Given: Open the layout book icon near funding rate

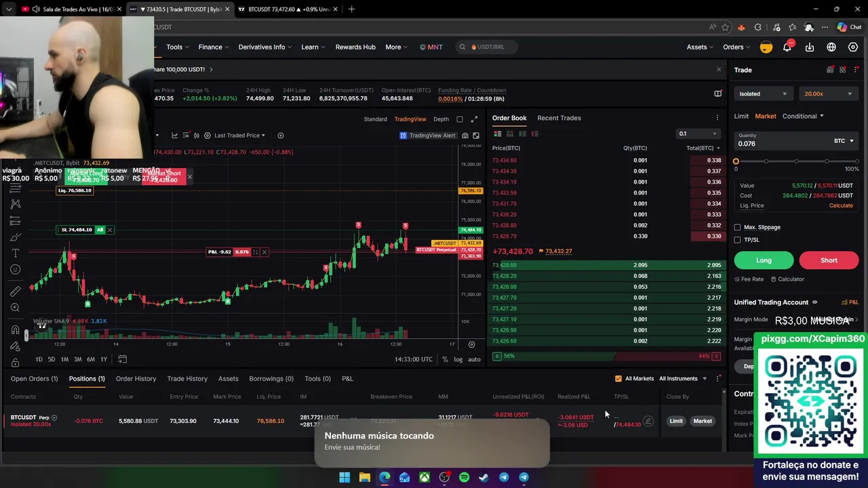Looking at the screenshot, I should (x=717, y=94).
